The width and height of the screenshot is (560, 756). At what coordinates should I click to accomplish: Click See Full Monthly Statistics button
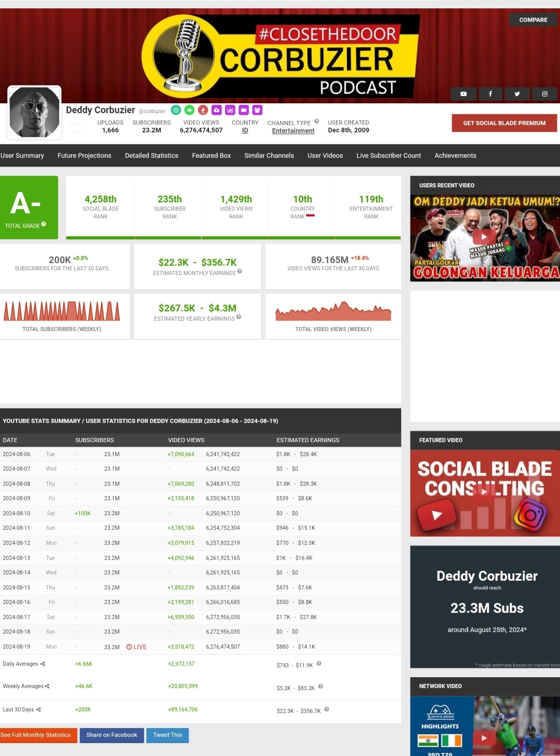pyautogui.click(x=37, y=735)
